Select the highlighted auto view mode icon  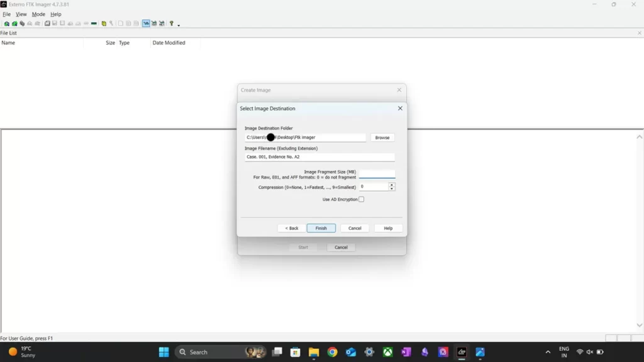[x=146, y=24]
